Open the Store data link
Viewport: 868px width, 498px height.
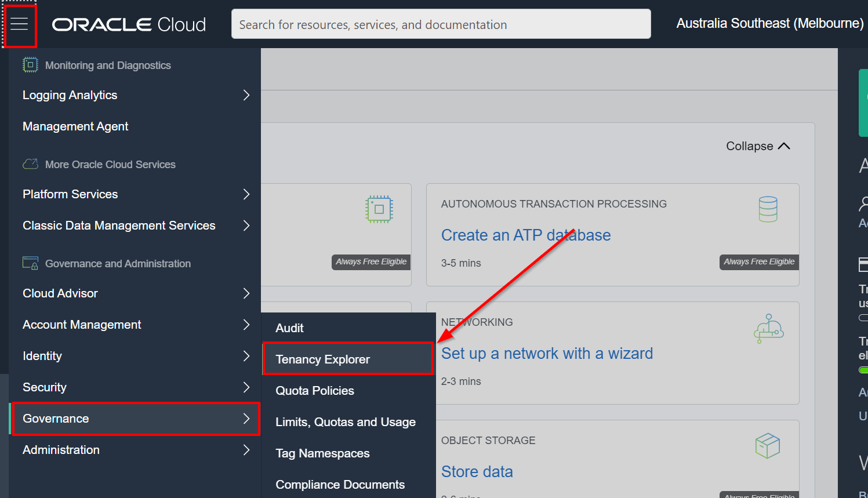pos(477,472)
